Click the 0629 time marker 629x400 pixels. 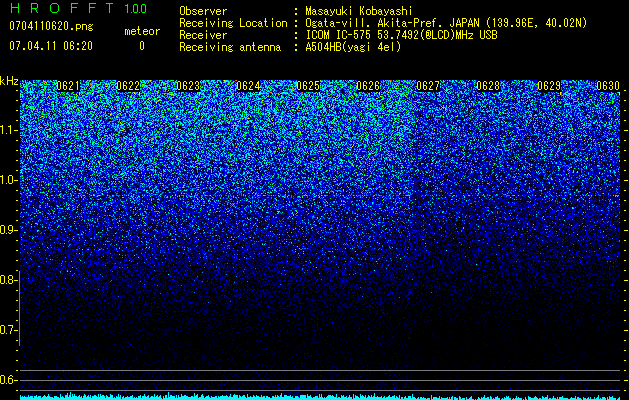(x=549, y=86)
